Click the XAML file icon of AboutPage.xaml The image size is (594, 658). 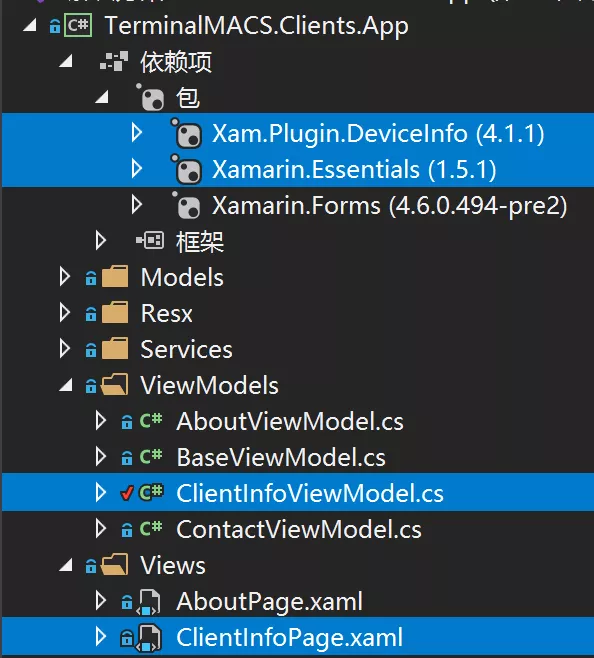[149, 602]
